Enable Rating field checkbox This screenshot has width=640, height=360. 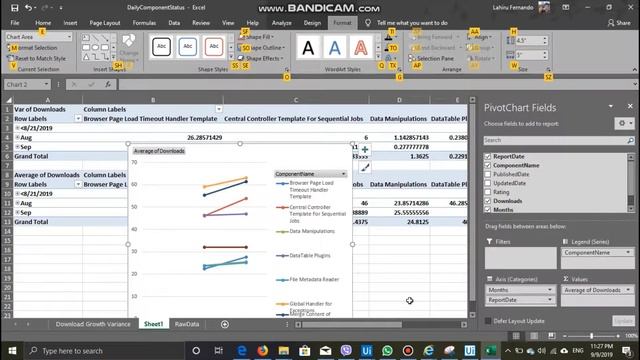click(488, 192)
